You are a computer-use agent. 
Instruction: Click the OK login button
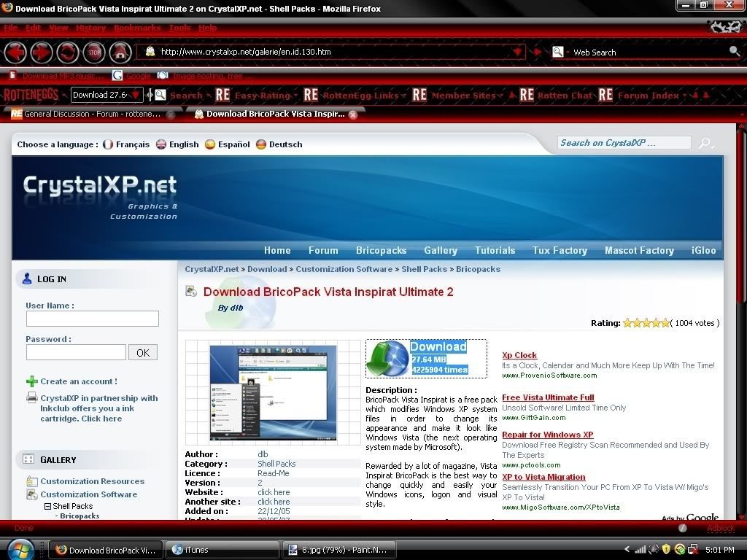coord(143,352)
